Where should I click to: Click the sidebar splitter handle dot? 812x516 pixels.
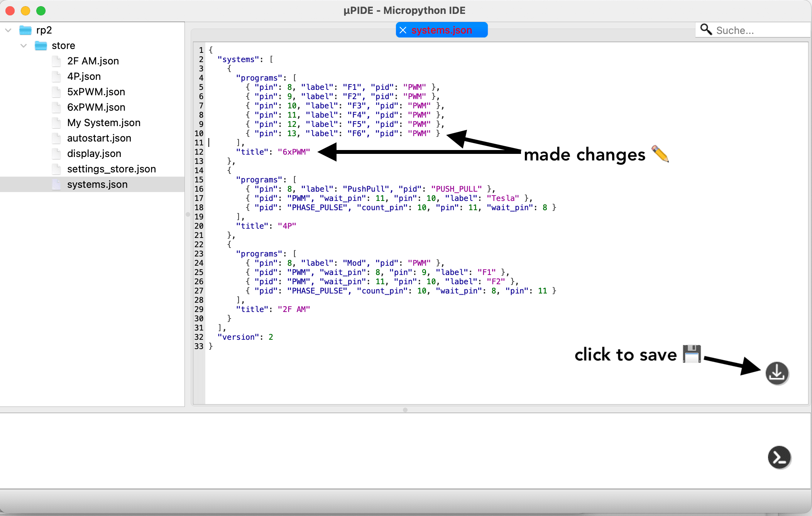[x=188, y=214]
